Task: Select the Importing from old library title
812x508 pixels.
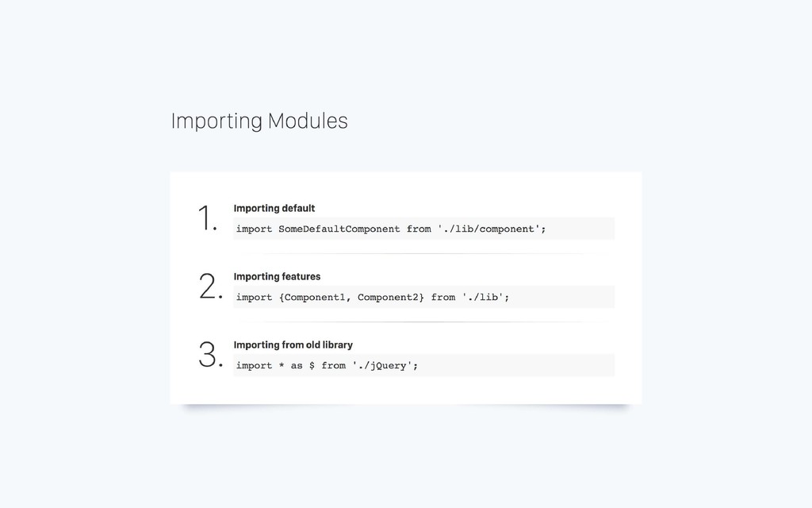Action: 293,345
